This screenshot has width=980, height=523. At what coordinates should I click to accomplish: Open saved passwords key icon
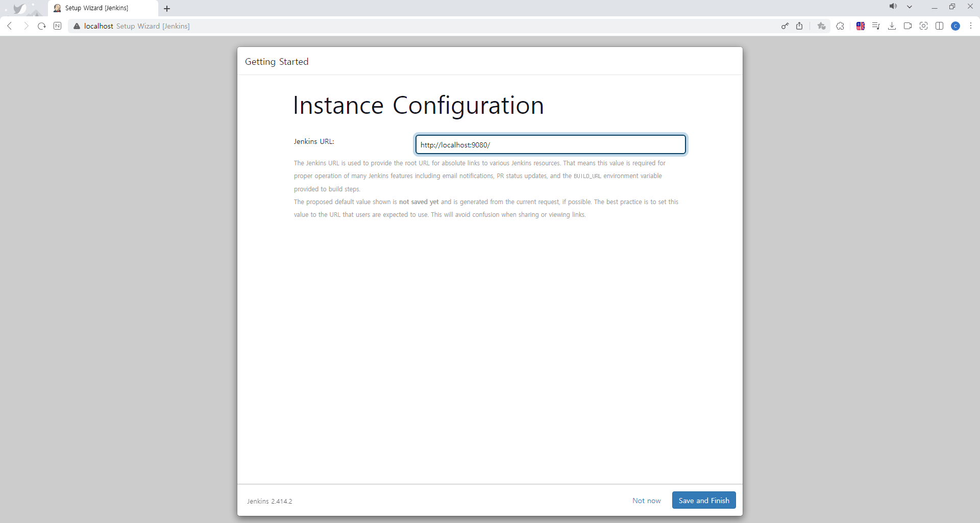pos(785,26)
